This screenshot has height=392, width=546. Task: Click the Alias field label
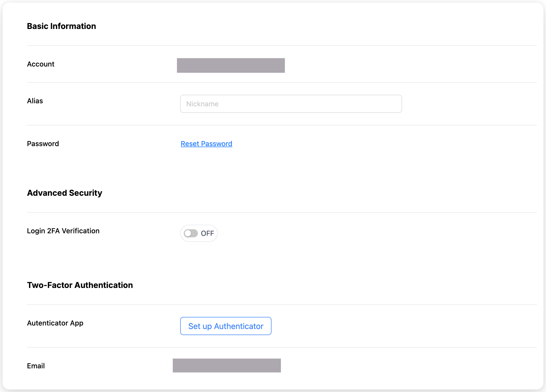tap(35, 101)
